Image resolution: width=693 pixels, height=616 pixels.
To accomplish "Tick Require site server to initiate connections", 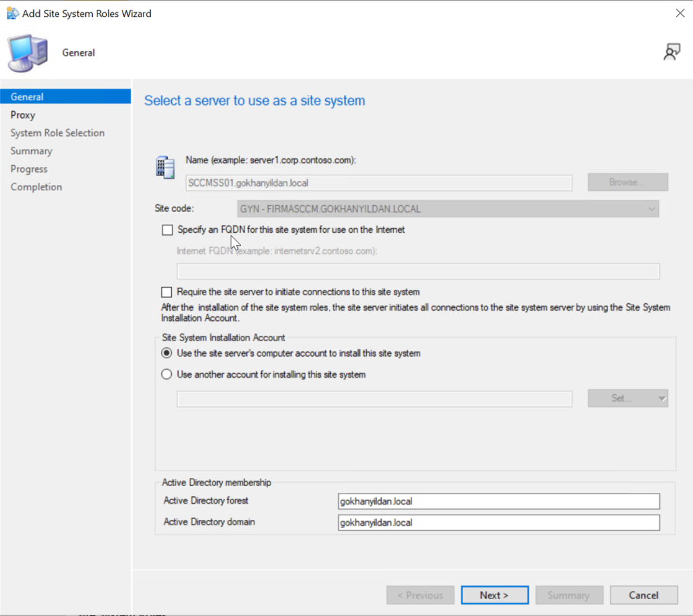I will tap(166, 292).
